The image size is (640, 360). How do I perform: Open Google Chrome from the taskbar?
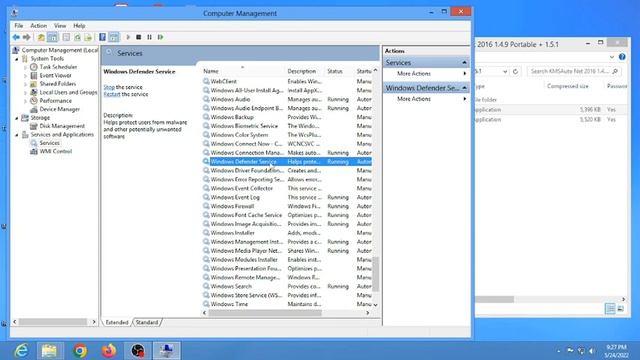click(80, 351)
